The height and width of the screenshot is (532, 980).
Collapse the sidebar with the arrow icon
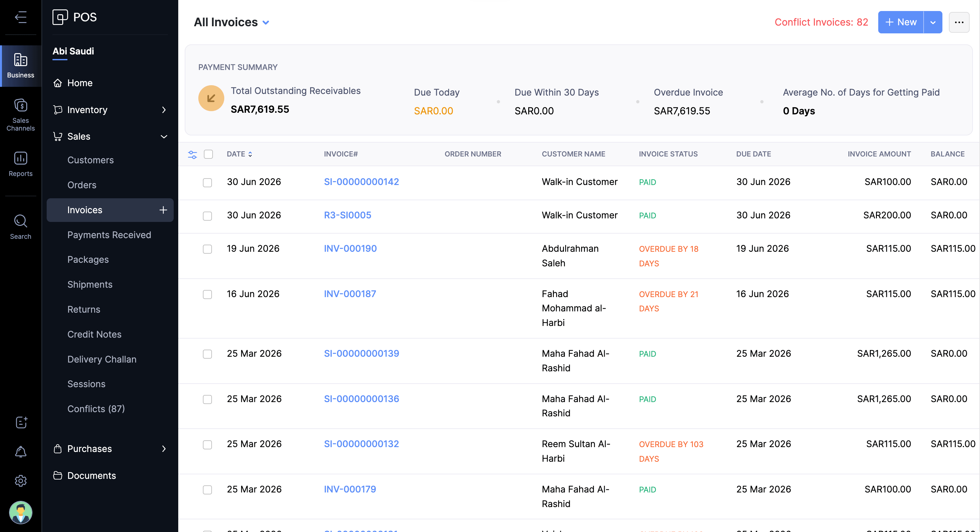point(20,17)
